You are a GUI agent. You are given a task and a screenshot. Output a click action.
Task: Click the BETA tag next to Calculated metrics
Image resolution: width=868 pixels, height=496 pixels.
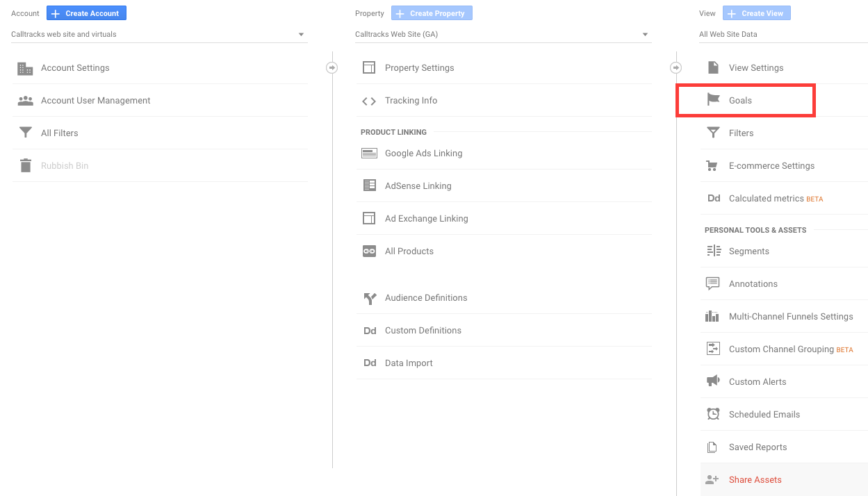click(x=814, y=199)
